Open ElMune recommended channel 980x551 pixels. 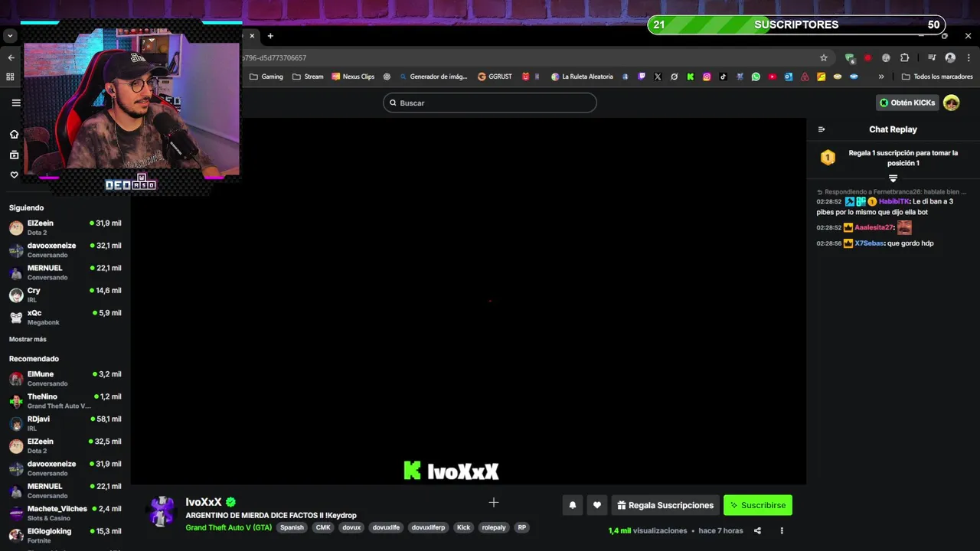click(65, 378)
